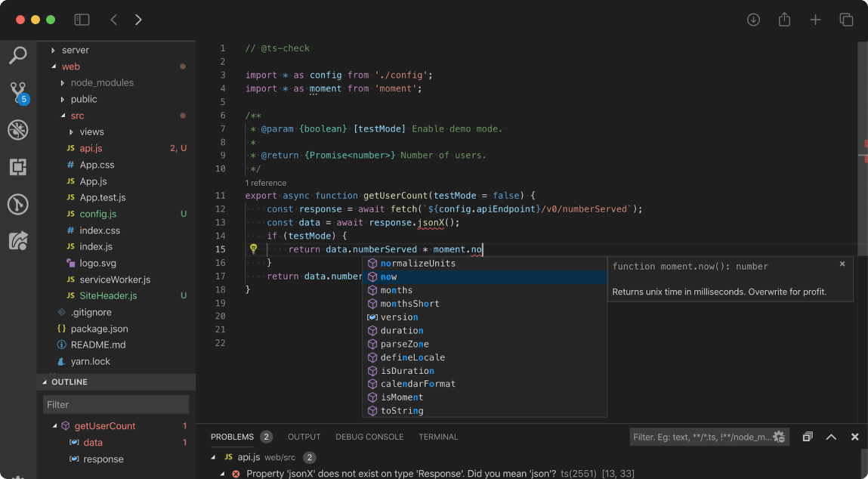Screen dimensions: 868x479
Task: Select 'normalizeUnits' suggestion
Action: [x=484, y=264]
